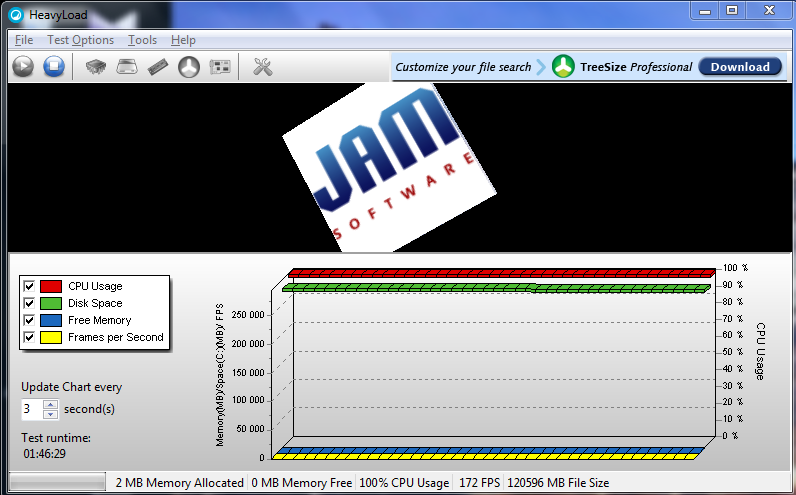Screen dimensions: 796x495
Task: Decrease the chart update interval with the down arrow
Action: tap(50, 414)
